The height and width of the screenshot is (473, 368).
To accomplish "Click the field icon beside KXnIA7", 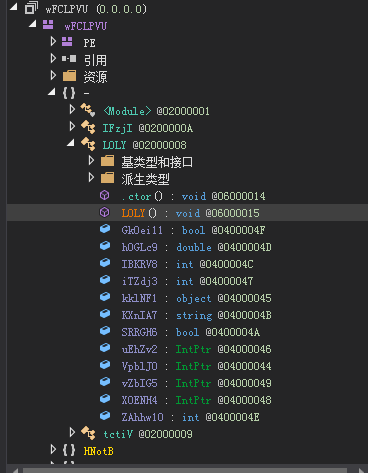I will [x=105, y=314].
